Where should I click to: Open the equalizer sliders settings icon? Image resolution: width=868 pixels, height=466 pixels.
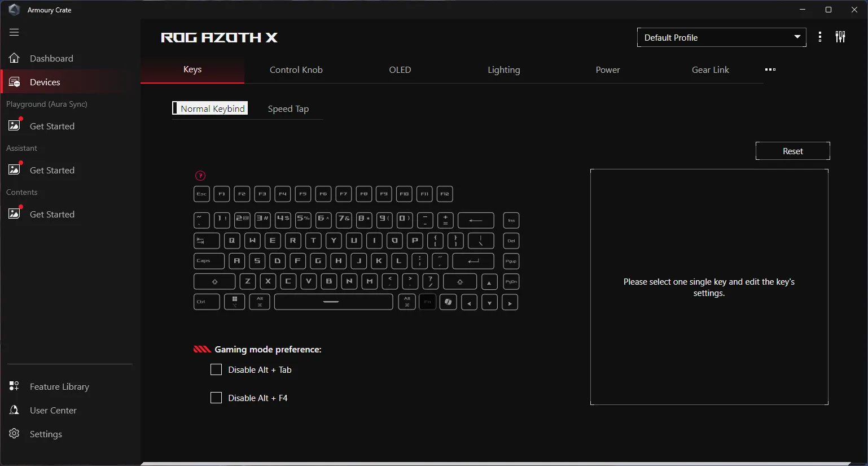840,37
